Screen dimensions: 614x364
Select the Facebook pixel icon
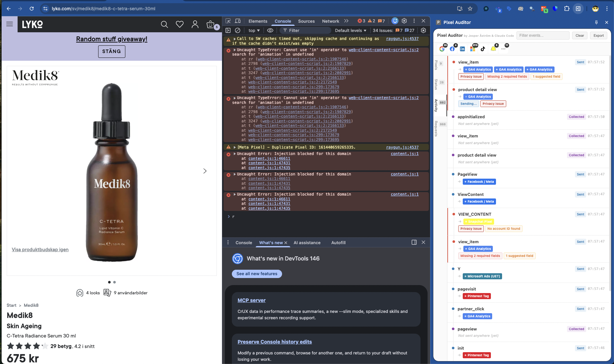[x=452, y=49]
